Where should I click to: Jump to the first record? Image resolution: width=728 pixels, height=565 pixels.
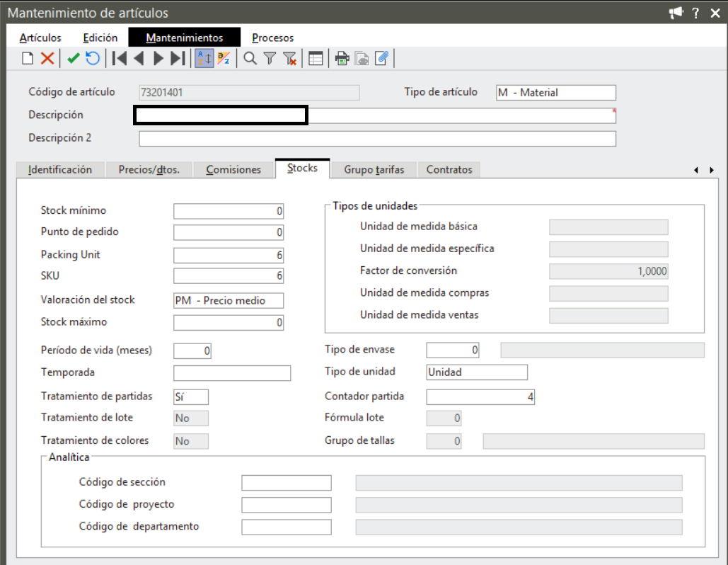120,59
